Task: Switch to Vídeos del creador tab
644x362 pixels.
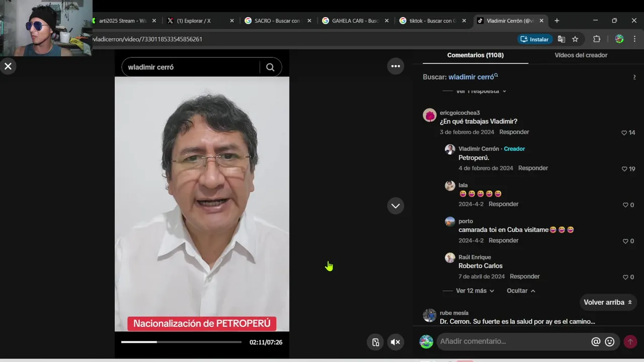Action: (x=581, y=55)
